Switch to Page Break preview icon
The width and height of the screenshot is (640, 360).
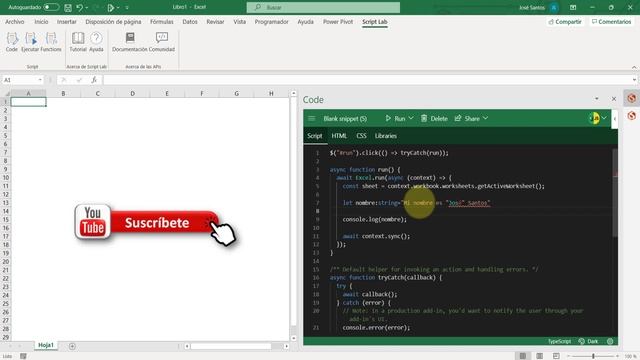556,356
